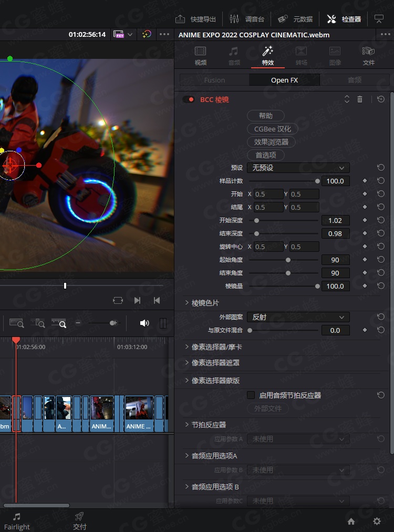The height and width of the screenshot is (532, 394).
Task: Toggle loop playback in viewer
Action: (118, 301)
